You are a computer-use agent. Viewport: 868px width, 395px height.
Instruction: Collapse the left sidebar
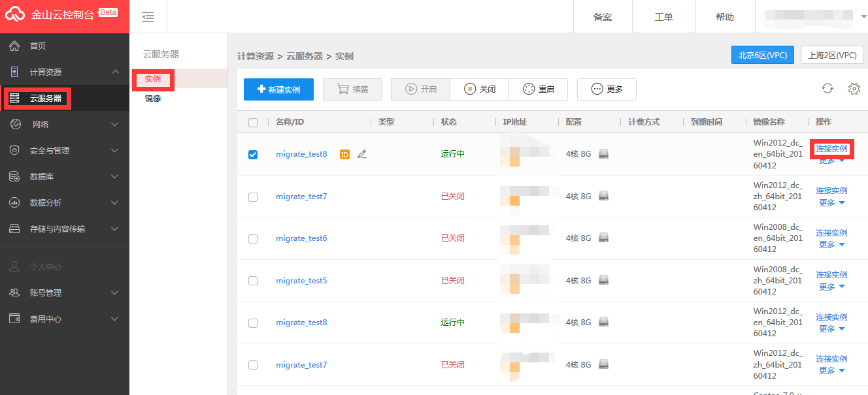[148, 17]
